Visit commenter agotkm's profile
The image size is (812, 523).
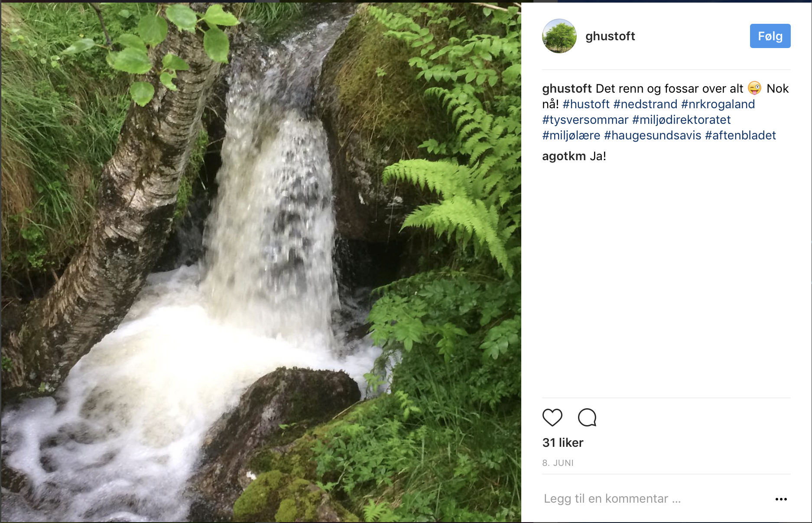[x=564, y=156]
